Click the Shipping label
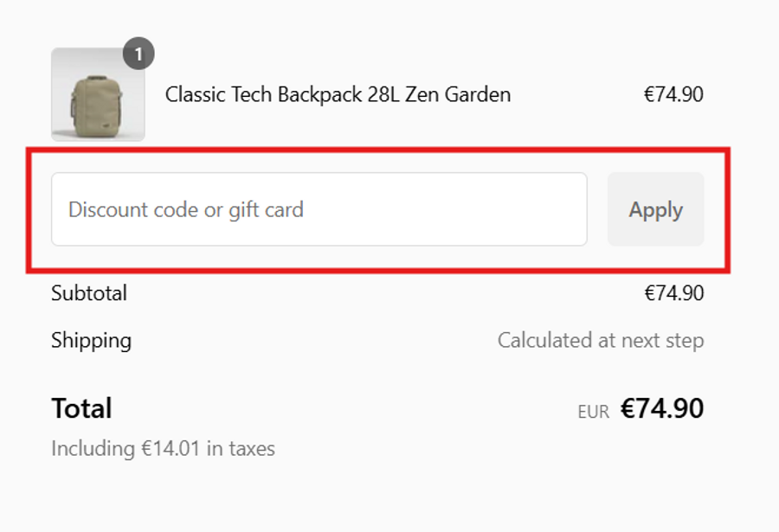 91,340
